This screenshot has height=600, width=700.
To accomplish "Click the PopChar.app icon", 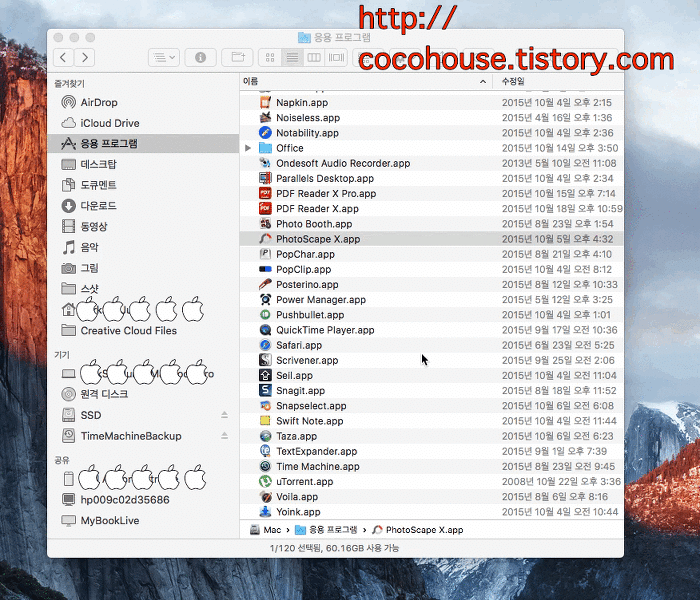I will coord(265,254).
